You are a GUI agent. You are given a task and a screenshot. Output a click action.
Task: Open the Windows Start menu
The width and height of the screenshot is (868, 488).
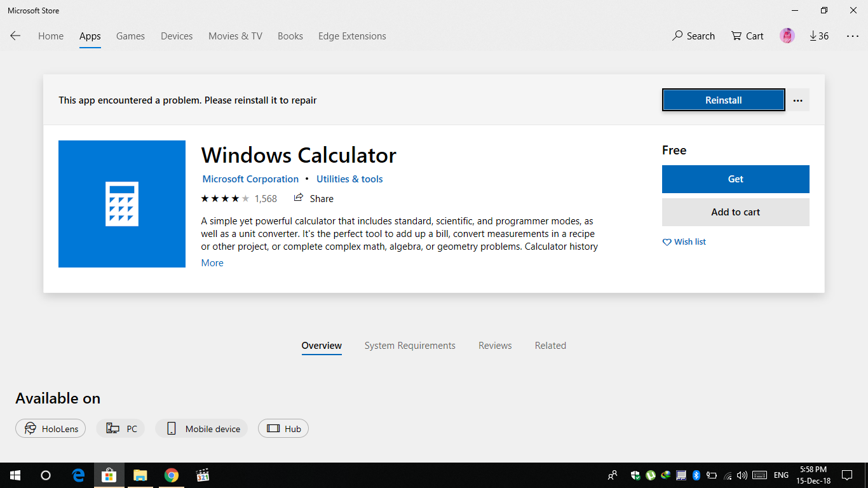coord(15,475)
